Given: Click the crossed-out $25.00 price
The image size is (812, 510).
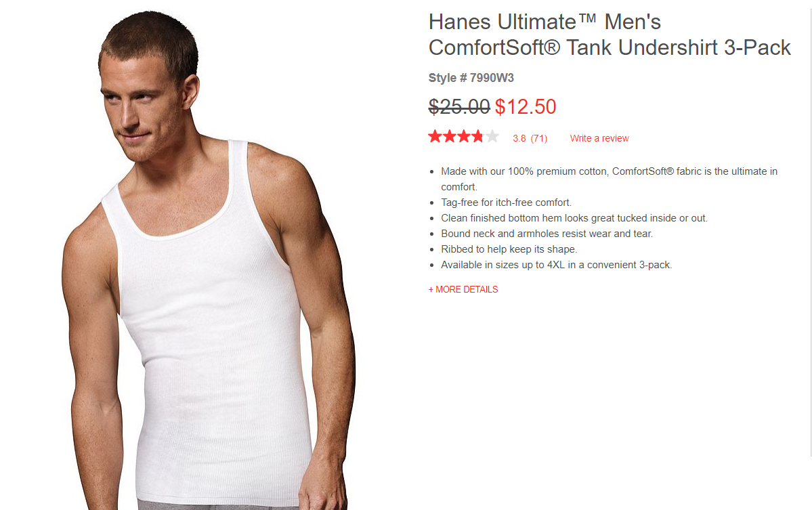Looking at the screenshot, I should (x=459, y=106).
